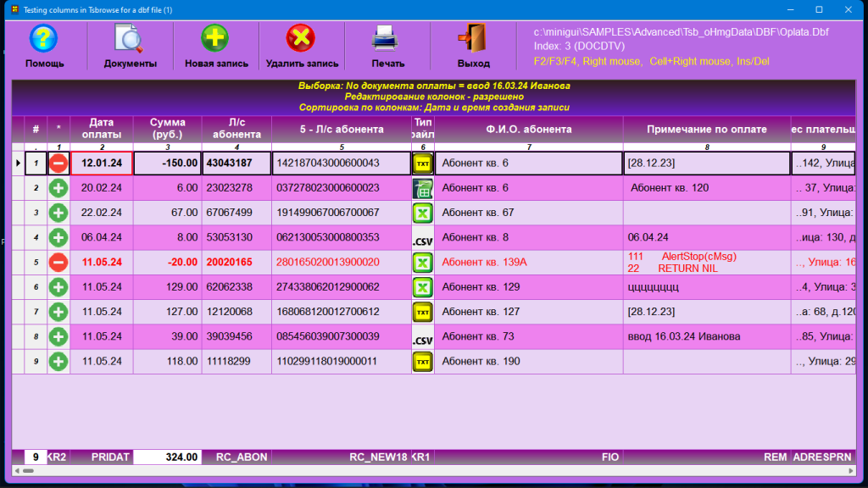Click Excel file icon for Абонент кв. 67
Image resolution: width=868 pixels, height=488 pixels.
click(423, 213)
